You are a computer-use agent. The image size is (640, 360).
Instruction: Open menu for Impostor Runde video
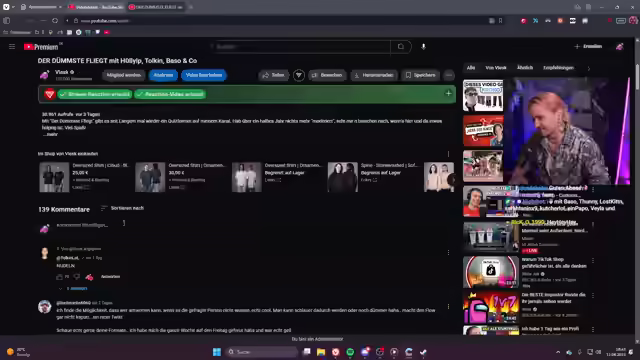593,296
